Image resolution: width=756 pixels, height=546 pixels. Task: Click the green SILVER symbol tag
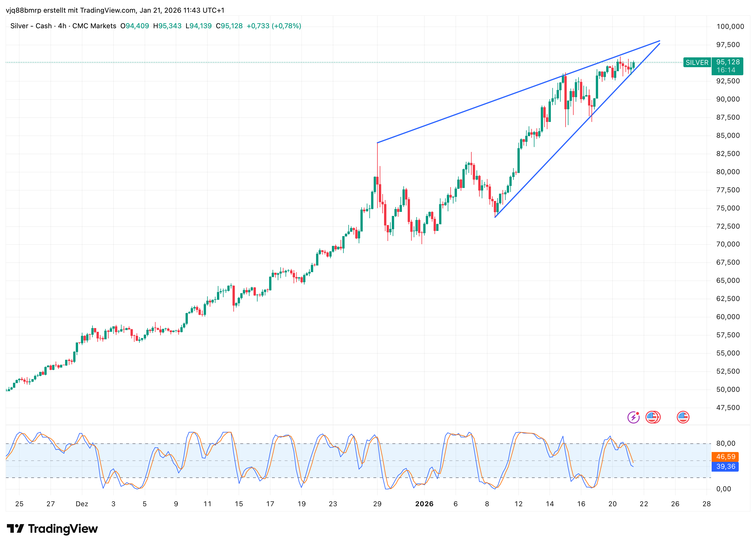(x=697, y=62)
